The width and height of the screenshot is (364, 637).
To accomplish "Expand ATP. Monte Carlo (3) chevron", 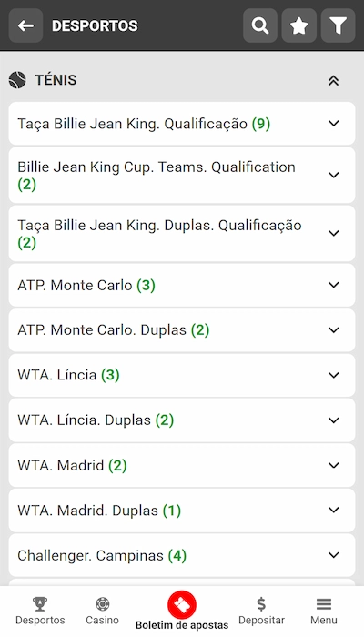I will pyautogui.click(x=334, y=285).
